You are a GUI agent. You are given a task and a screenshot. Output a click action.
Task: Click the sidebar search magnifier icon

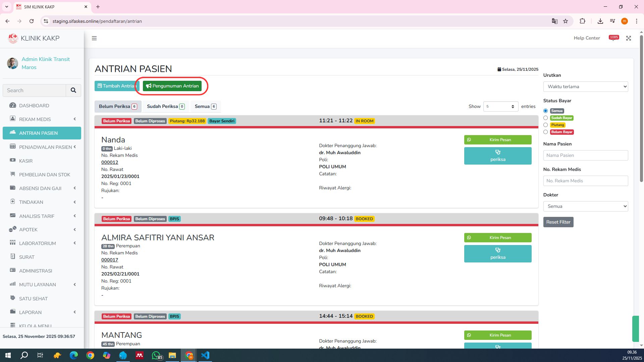[x=73, y=90]
